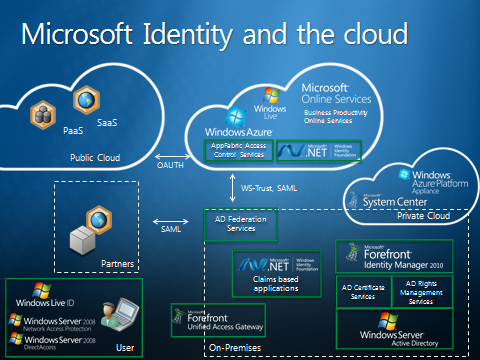Click the Public Cloud label
The height and width of the screenshot is (360, 480).
pyautogui.click(x=95, y=157)
